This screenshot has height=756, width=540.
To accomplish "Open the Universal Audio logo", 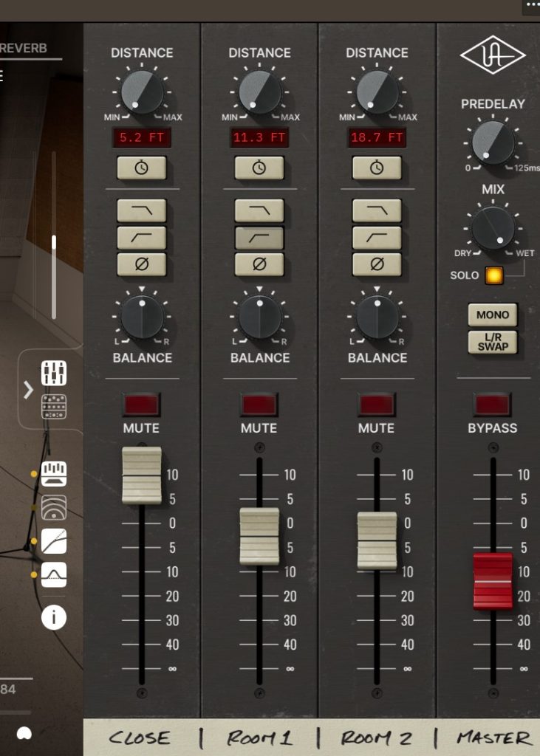I will pos(493,55).
